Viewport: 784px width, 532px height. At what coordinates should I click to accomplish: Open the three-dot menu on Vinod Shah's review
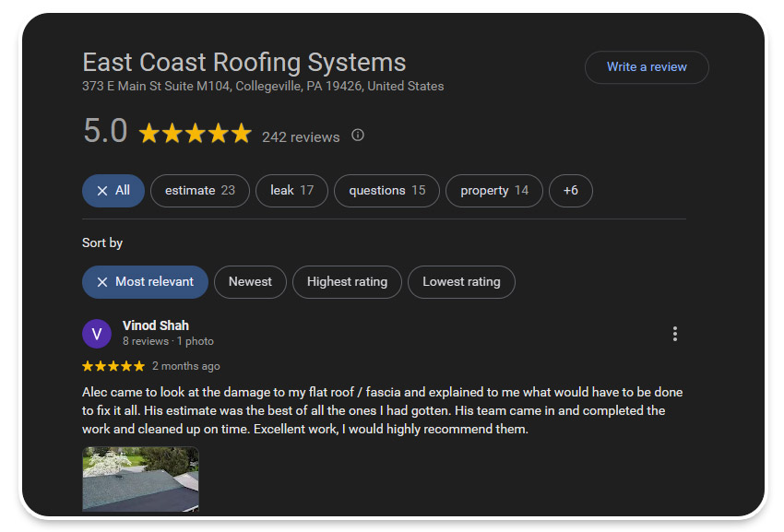[675, 334]
